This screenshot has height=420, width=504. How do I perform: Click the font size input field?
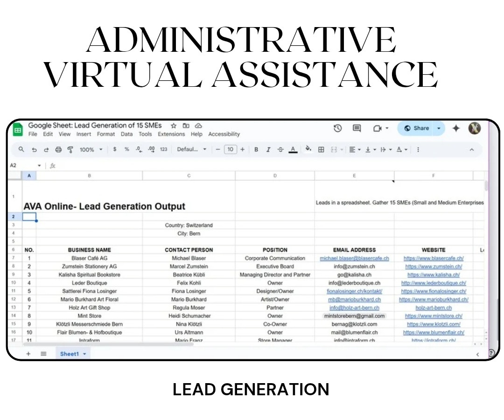coord(230,150)
